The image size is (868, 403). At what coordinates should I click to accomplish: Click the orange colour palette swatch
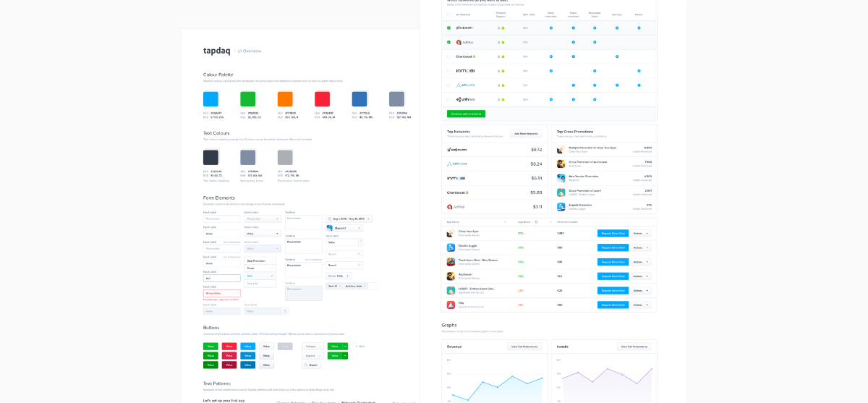[x=285, y=99]
